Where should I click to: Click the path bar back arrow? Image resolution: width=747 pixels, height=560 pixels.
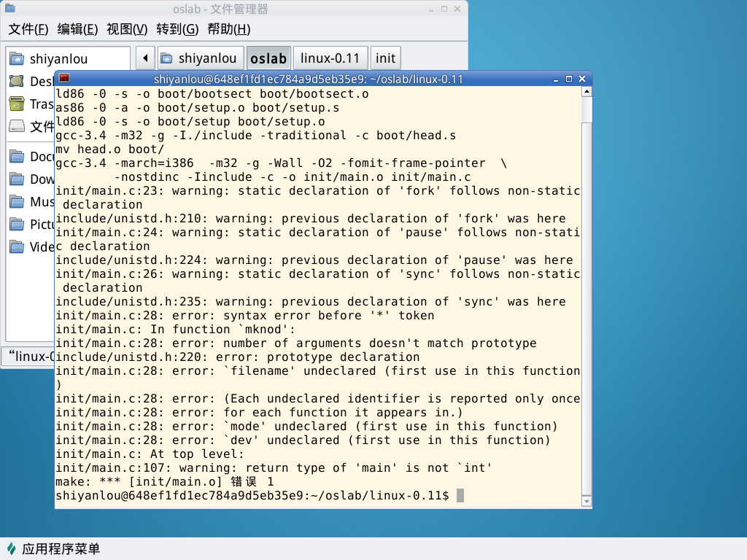tap(145, 58)
